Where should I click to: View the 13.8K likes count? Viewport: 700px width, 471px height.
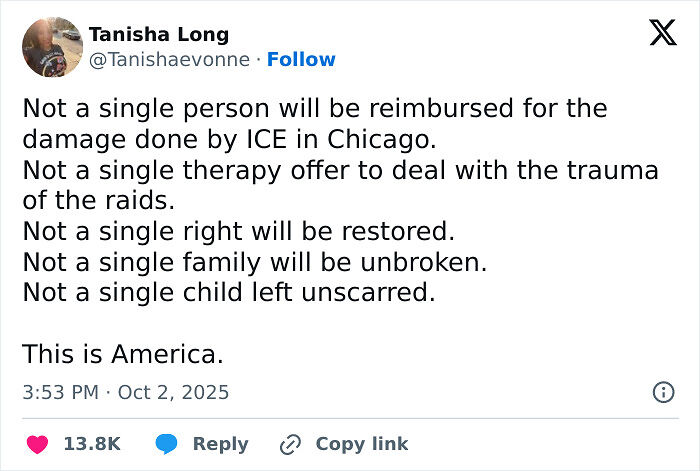92,444
